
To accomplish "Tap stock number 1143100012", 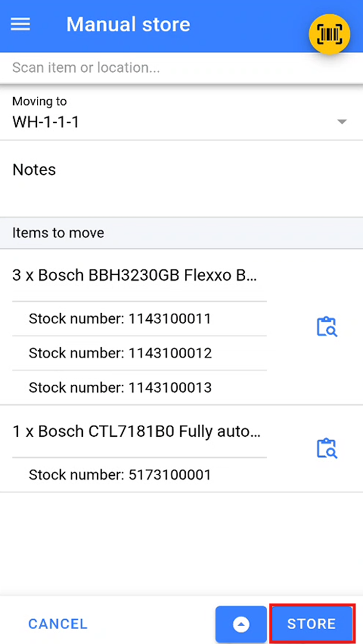I will (120, 353).
